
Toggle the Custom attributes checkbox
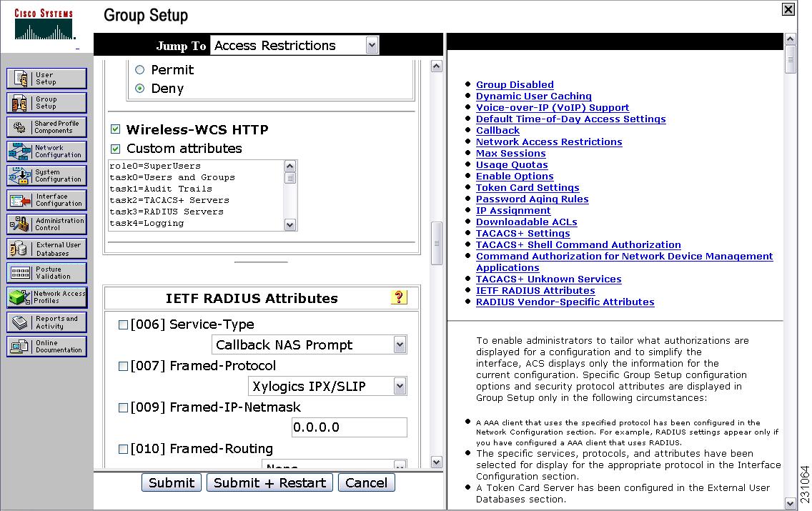point(116,149)
